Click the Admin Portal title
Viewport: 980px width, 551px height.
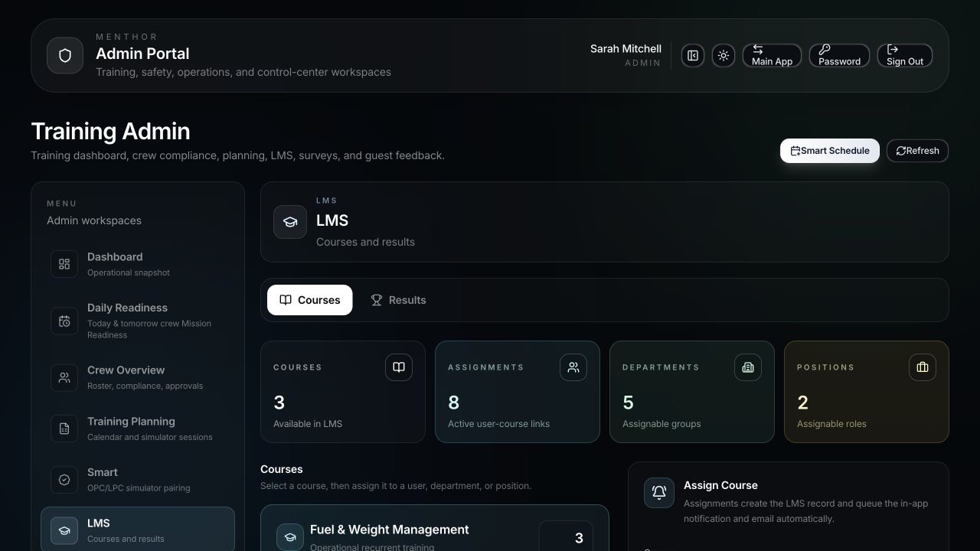pyautogui.click(x=142, y=54)
